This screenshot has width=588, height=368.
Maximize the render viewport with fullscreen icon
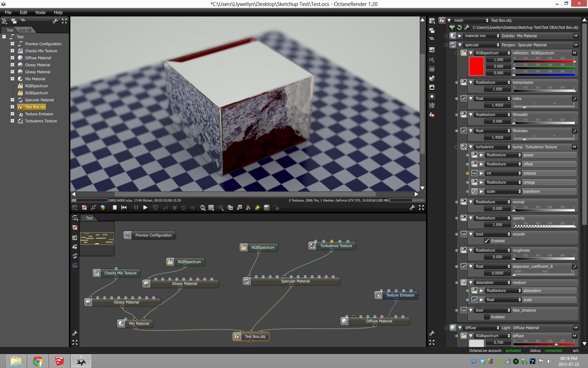421,207
